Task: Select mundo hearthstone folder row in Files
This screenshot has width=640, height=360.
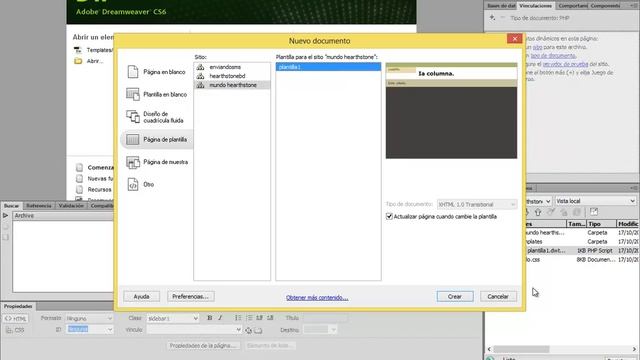Action: 582,233
